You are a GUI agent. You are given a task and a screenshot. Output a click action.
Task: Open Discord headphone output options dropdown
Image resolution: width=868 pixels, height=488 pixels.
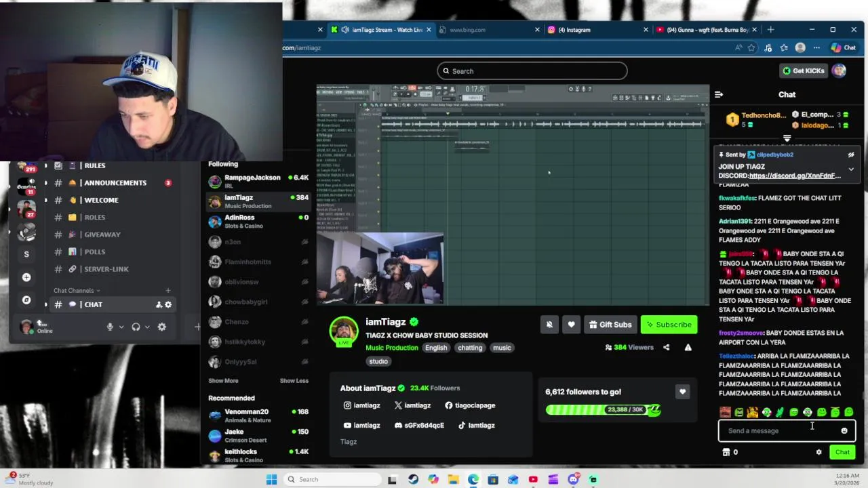point(147,327)
